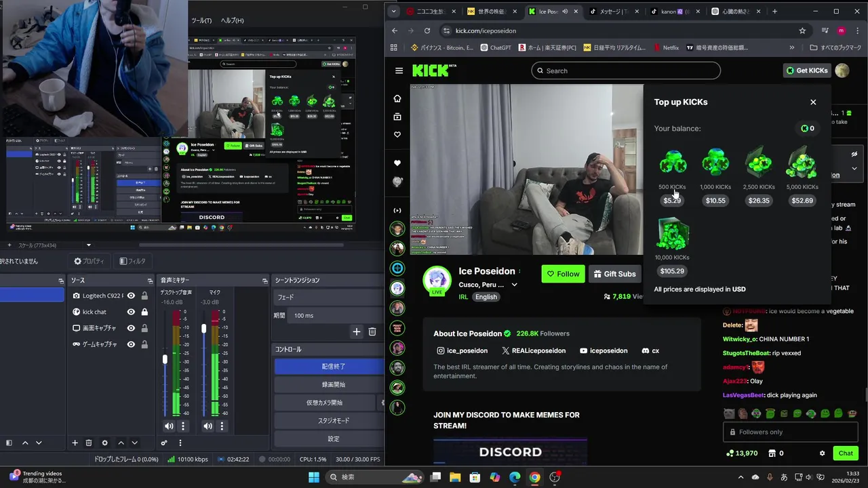
Task: Open chat shop icon showing 0
Action: point(775,453)
